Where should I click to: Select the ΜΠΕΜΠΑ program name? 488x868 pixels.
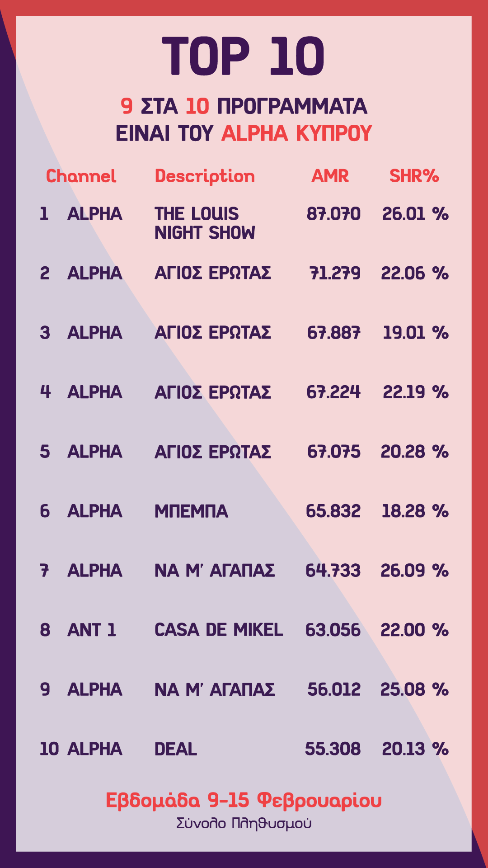[191, 511]
